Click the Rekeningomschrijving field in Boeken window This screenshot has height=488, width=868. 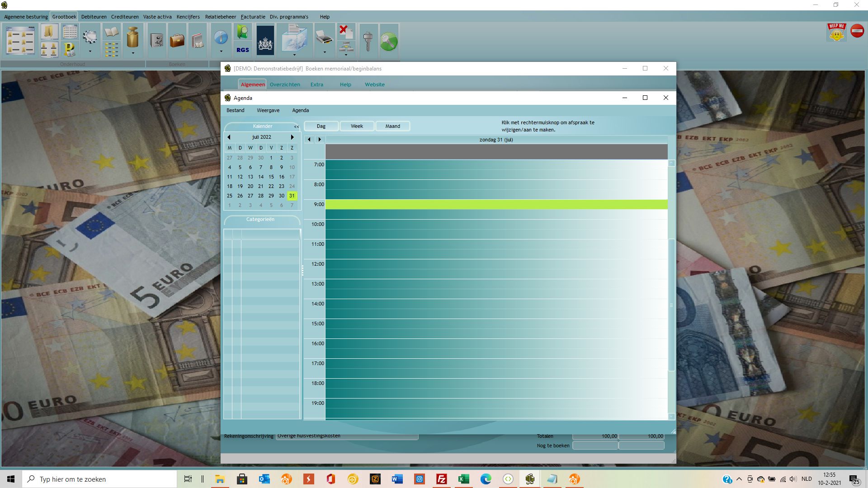coord(347,436)
